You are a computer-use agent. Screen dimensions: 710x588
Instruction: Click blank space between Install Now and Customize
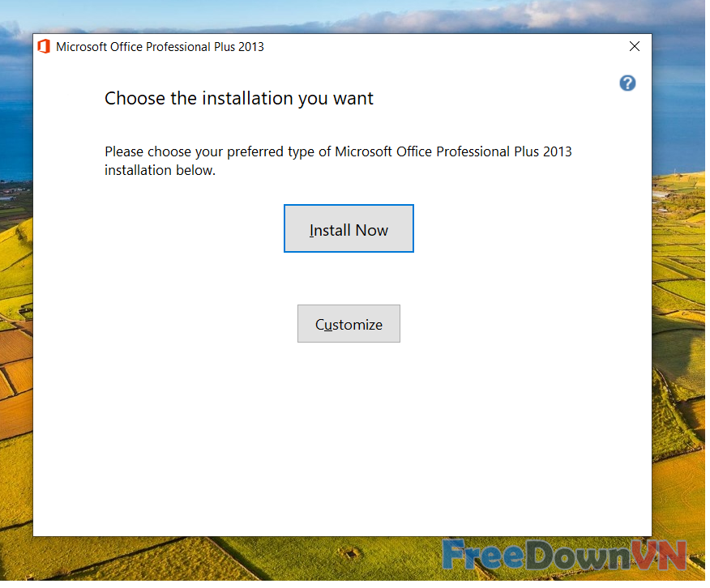[x=349, y=279]
